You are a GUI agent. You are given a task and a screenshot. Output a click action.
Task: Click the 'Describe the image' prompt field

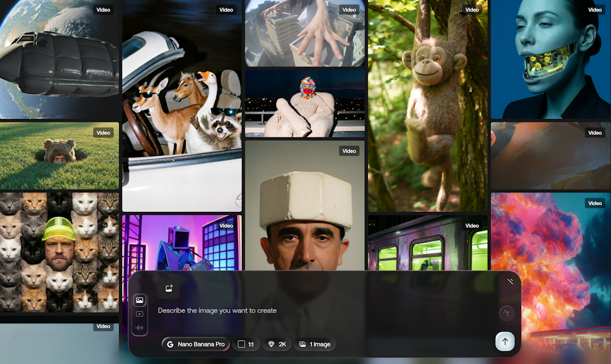(318, 310)
